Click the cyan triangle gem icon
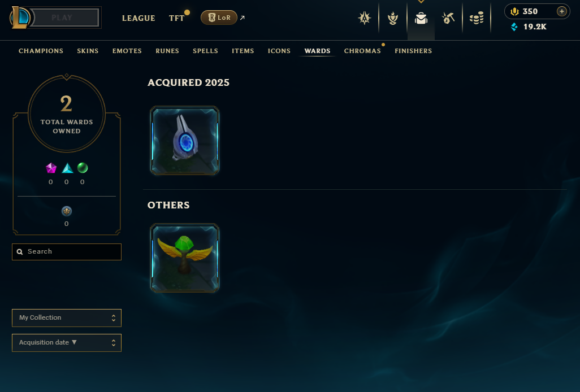The height and width of the screenshot is (392, 580). 67,168
